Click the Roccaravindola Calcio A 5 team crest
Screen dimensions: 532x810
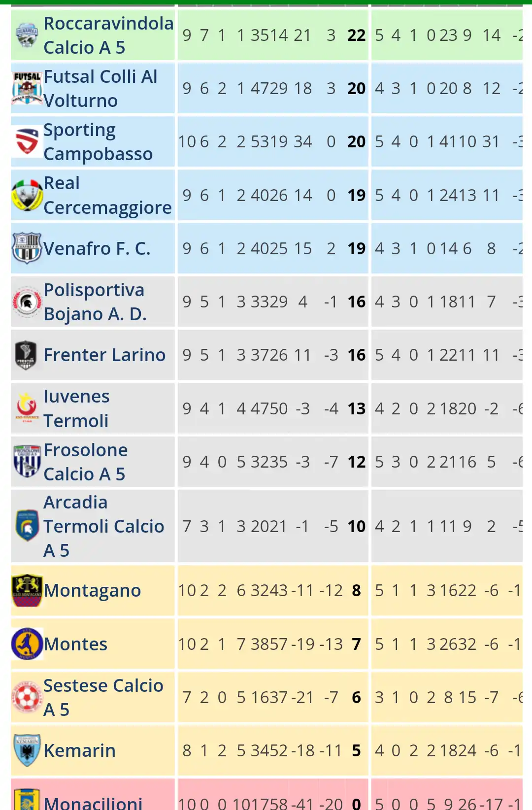coord(27,35)
